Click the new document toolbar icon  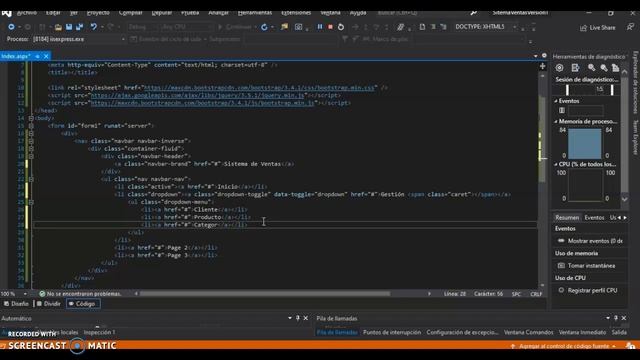tap(422, 27)
